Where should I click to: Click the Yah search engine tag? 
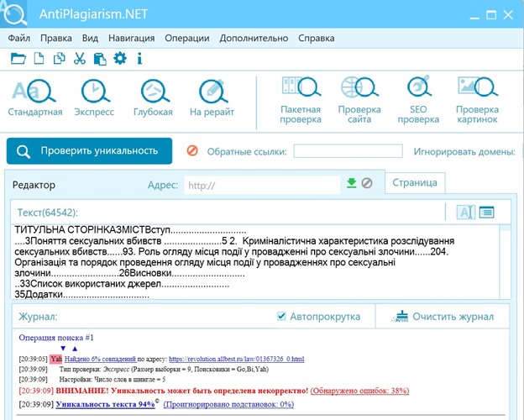[x=56, y=360]
